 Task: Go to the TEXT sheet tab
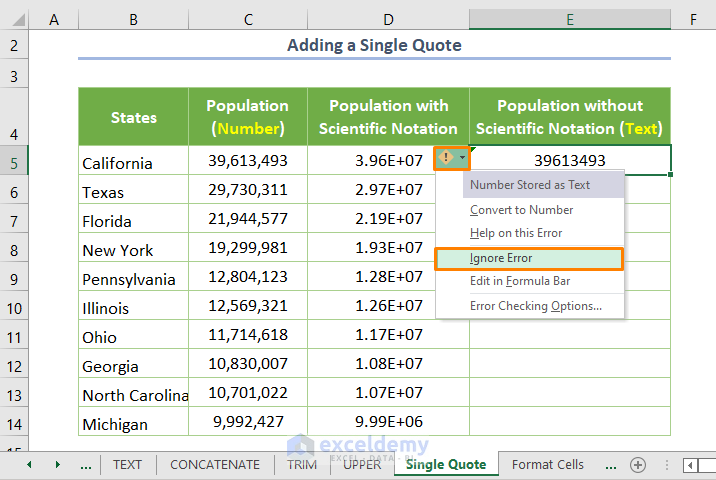tap(127, 464)
